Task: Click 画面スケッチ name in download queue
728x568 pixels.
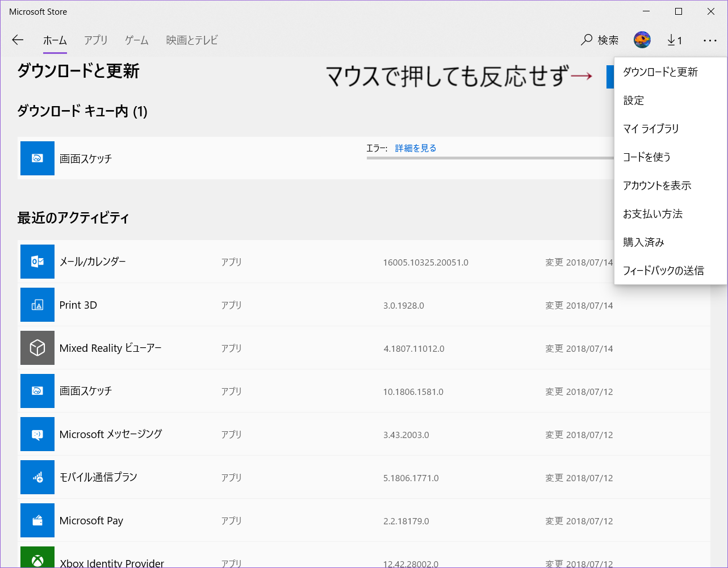Action: pyautogui.click(x=86, y=159)
